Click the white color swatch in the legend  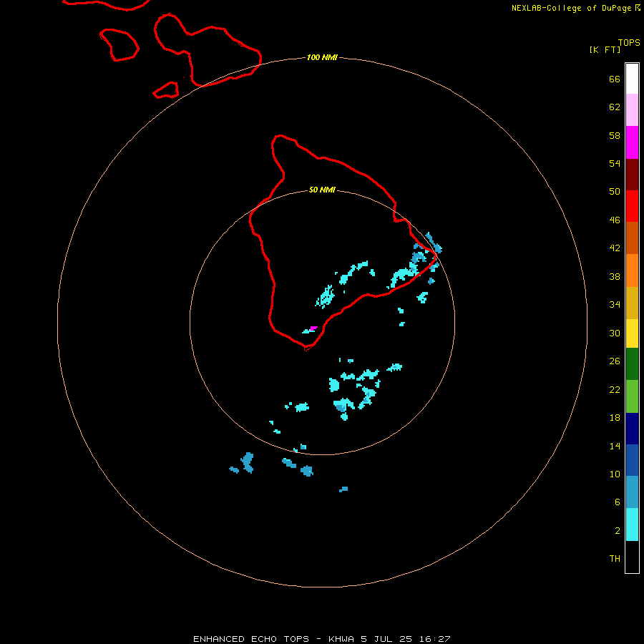[x=632, y=79]
